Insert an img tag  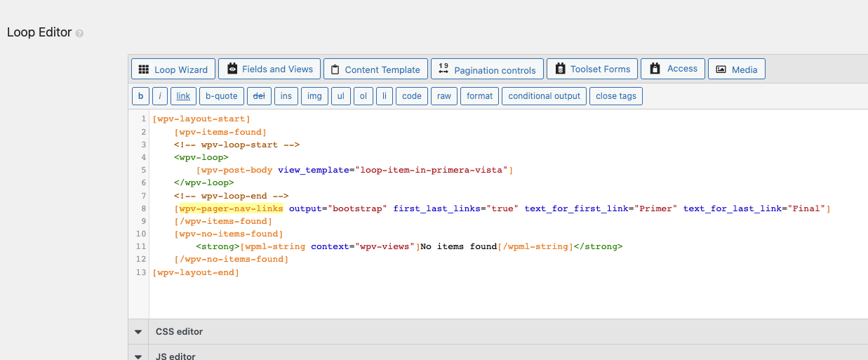[315, 96]
